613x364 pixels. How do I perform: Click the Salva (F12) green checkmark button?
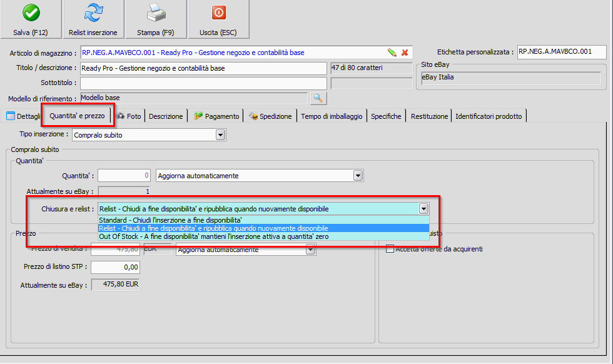pyautogui.click(x=31, y=19)
